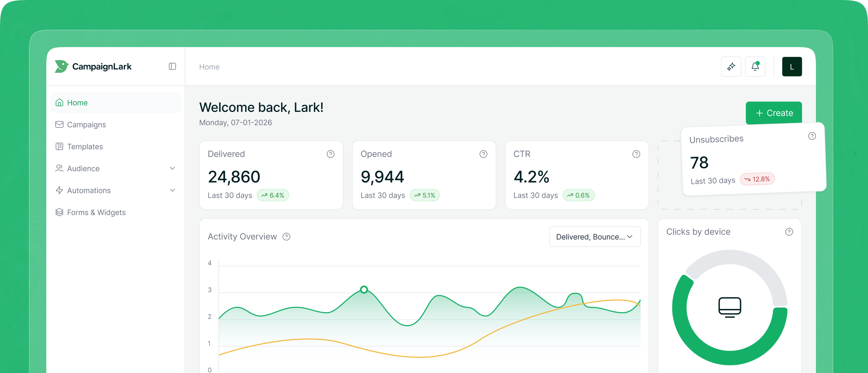Show help for the Unsubscribes metric
This screenshot has width=868, height=373.
[812, 136]
